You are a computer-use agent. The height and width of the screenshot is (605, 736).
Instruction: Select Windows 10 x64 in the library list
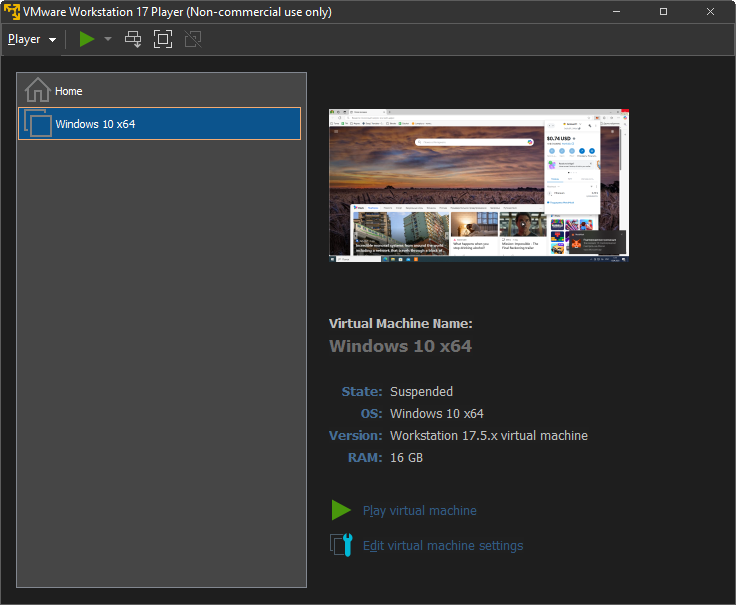95,124
